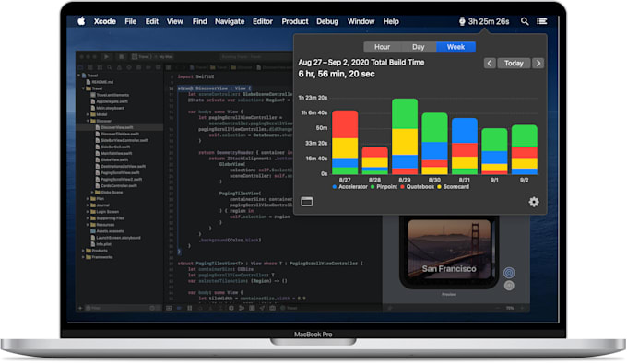Click the gray round button below live preview
The image size is (627, 364).
click(509, 286)
